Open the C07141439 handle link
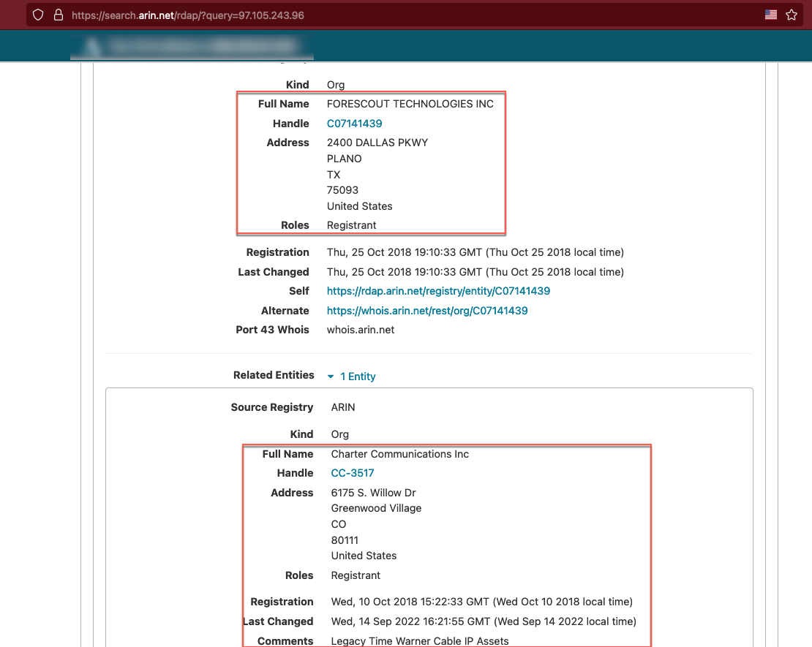 tap(354, 124)
